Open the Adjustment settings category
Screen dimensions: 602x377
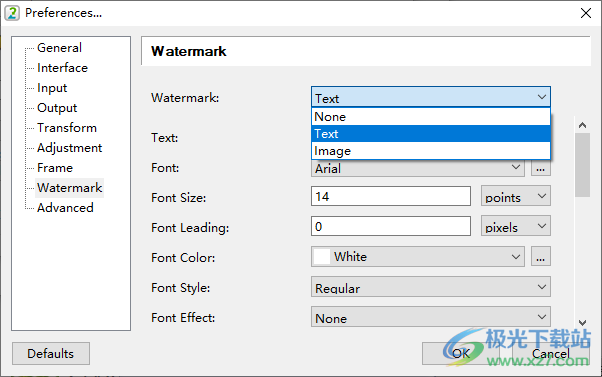69,147
